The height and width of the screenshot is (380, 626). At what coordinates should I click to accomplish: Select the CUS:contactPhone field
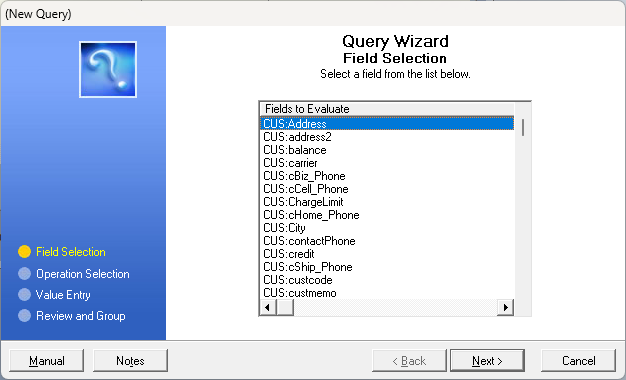point(387,241)
